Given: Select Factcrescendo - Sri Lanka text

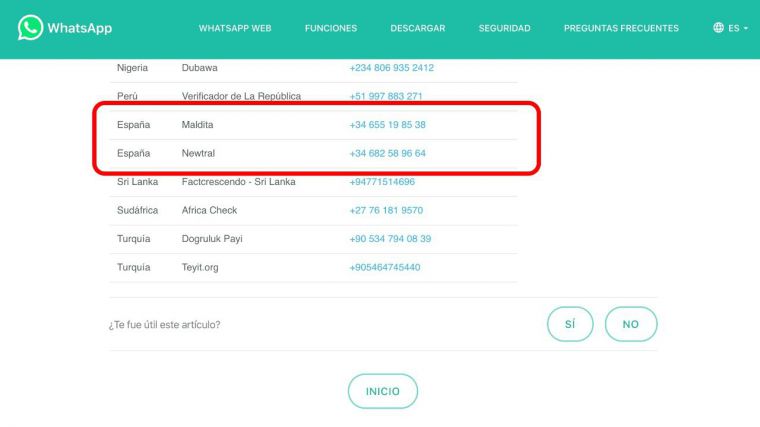Looking at the screenshot, I should [238, 182].
